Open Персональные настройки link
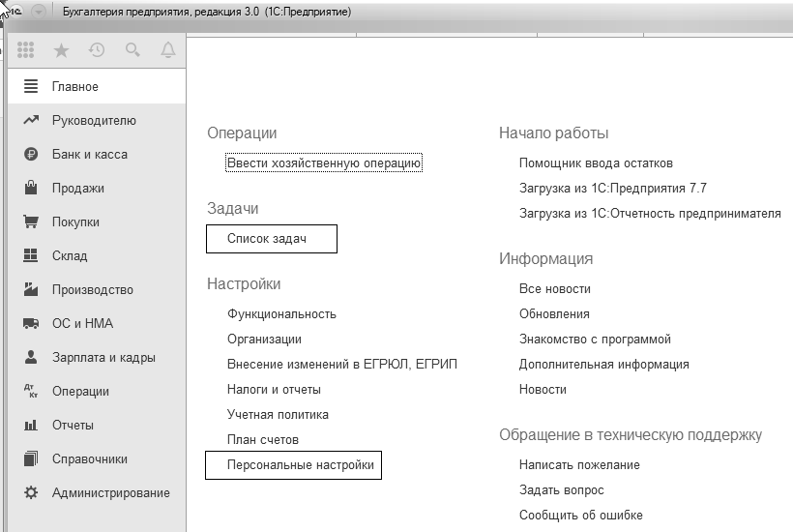793x532 pixels. (301, 464)
